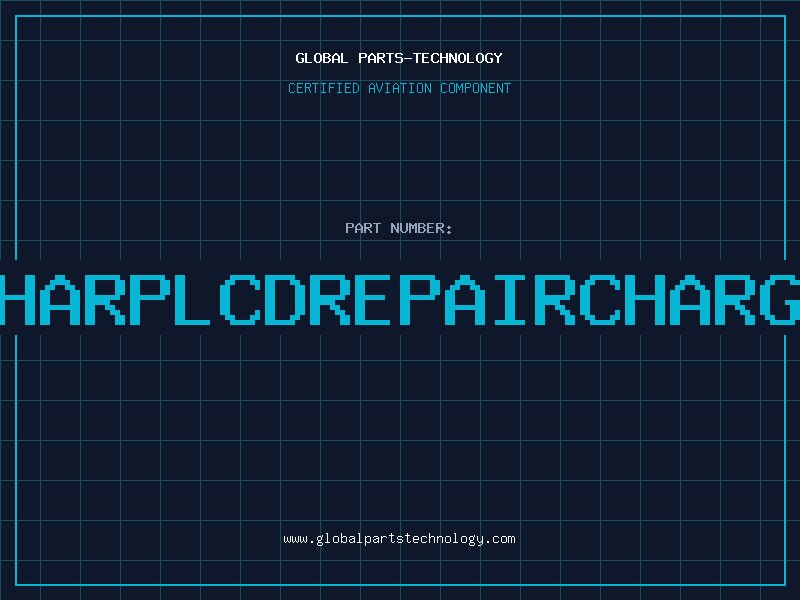Screen dimensions: 800x600
Task: Click the word NUMBER: in the label
Action: click(x=420, y=228)
